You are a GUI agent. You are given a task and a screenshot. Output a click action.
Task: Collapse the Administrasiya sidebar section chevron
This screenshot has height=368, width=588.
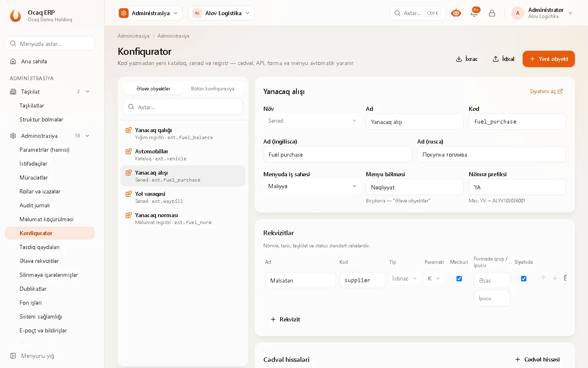[87, 136]
